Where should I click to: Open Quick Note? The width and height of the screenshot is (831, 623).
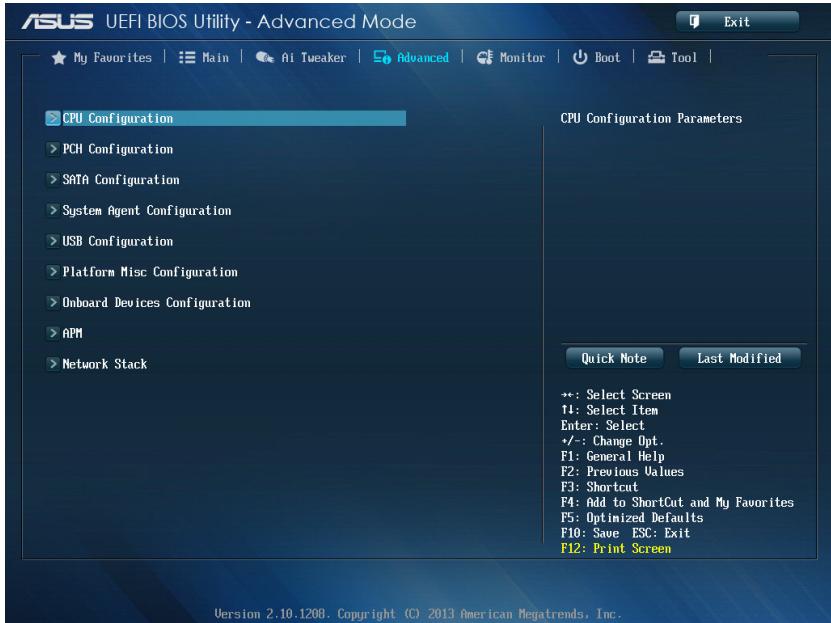pos(614,358)
